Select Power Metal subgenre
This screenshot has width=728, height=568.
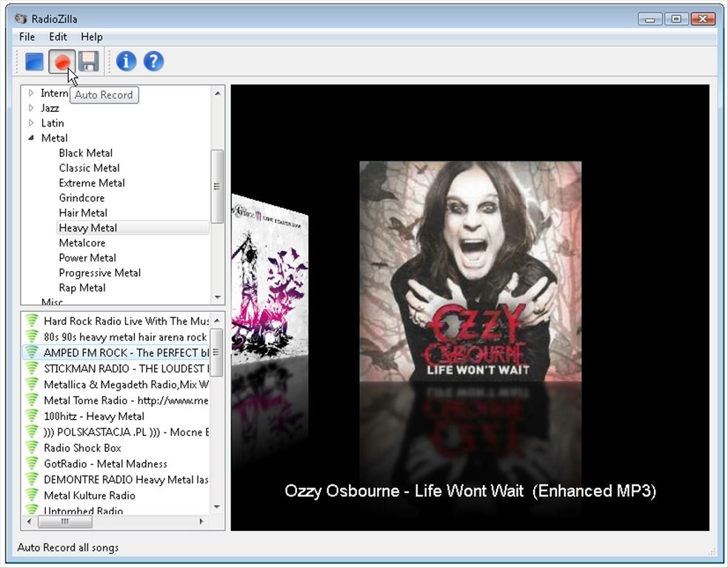click(87, 258)
